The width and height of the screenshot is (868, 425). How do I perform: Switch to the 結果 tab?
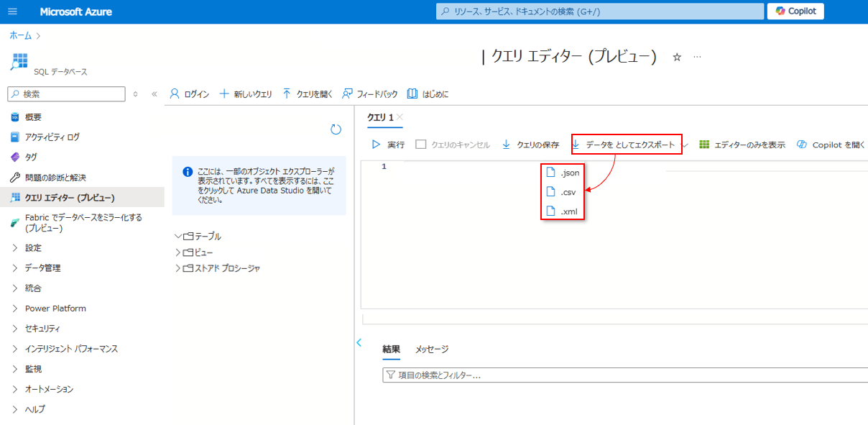[x=392, y=349]
